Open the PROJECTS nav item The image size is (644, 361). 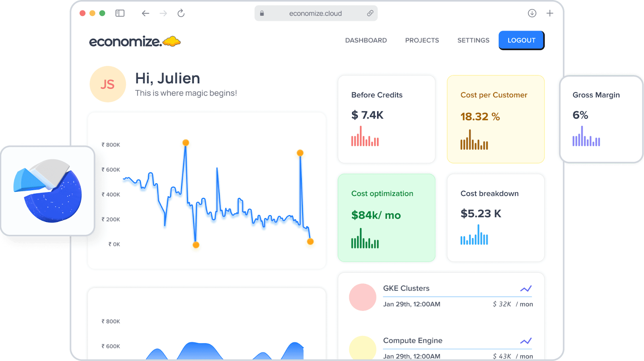tap(422, 40)
